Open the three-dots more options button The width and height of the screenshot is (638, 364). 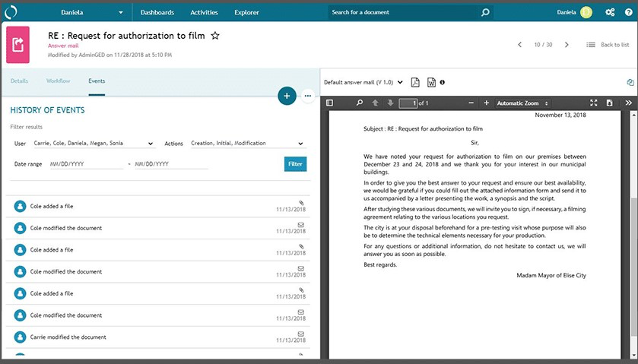pyautogui.click(x=308, y=96)
